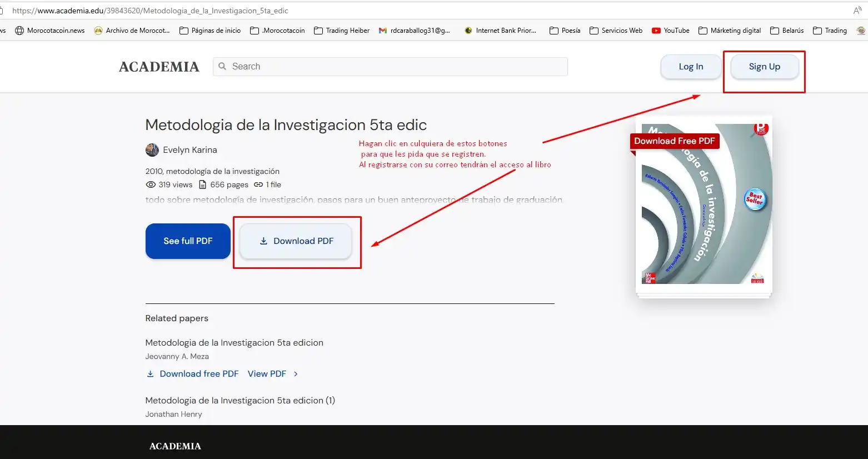Open related paper 5ta edicion (1)
This screenshot has width=868, height=459.
click(x=240, y=401)
